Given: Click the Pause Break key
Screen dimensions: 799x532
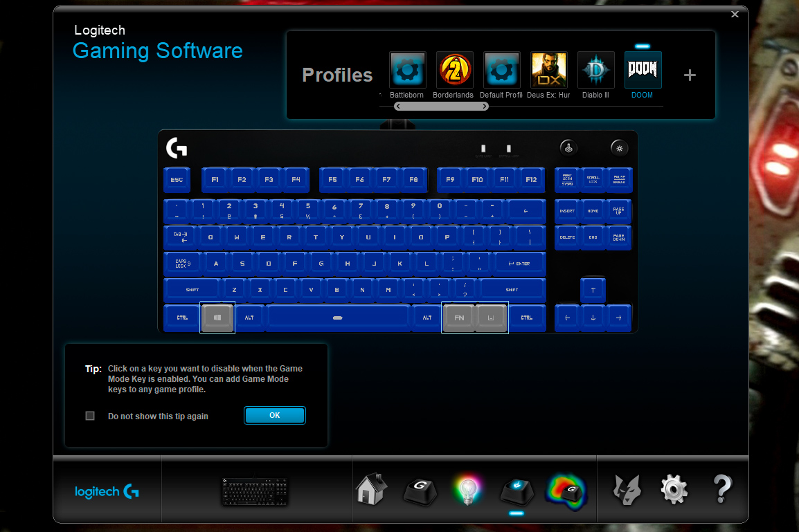Looking at the screenshot, I should pos(619,180).
